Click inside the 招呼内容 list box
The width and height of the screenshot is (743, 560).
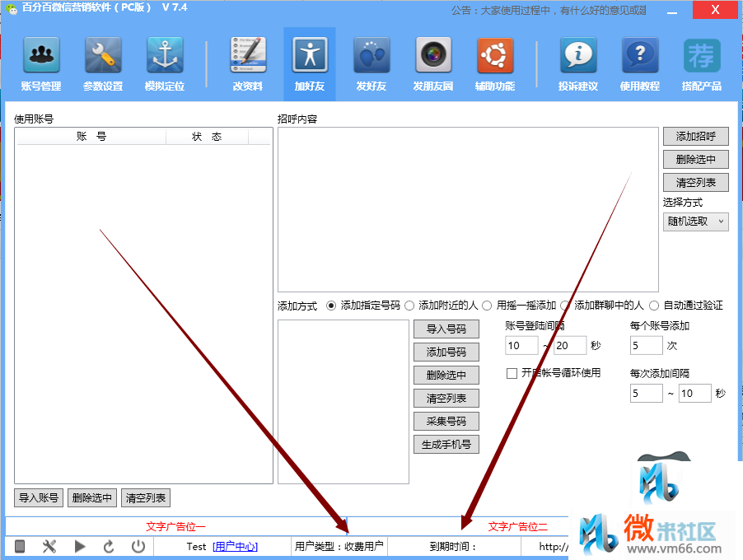coord(468,209)
